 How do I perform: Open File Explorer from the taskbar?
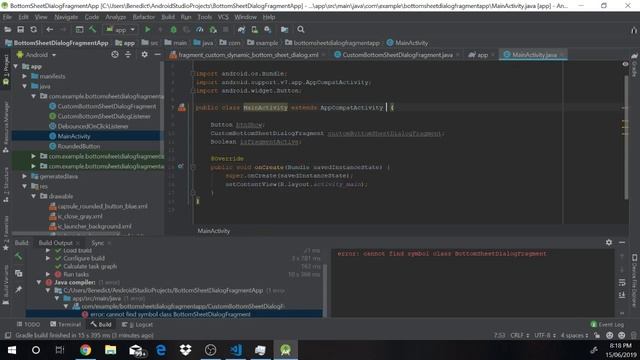pos(111,350)
